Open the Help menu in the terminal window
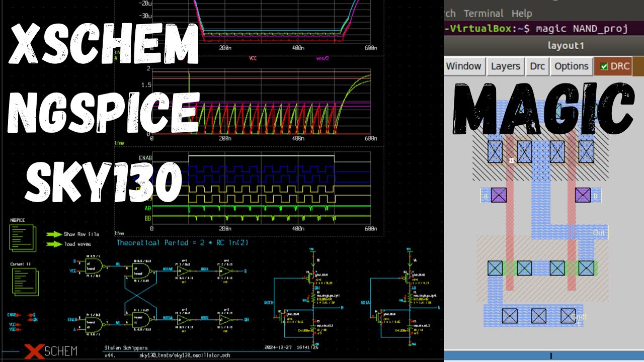Screen dimensions: 644x362 point(522,14)
